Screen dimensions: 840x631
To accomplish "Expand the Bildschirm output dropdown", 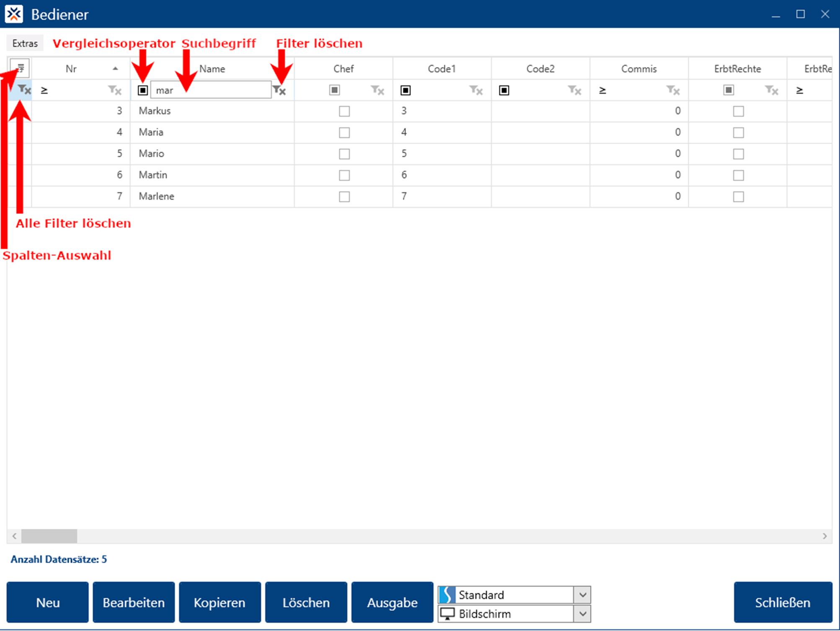I will 582,614.
